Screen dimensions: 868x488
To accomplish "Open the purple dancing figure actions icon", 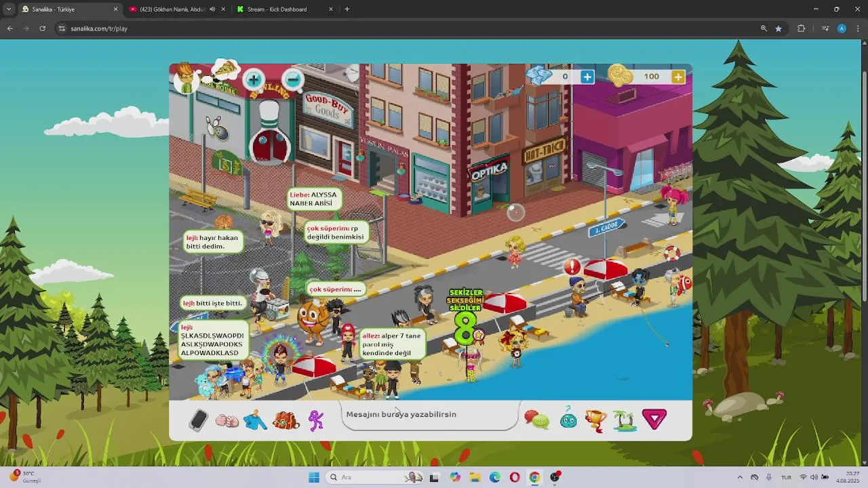I will click(316, 420).
